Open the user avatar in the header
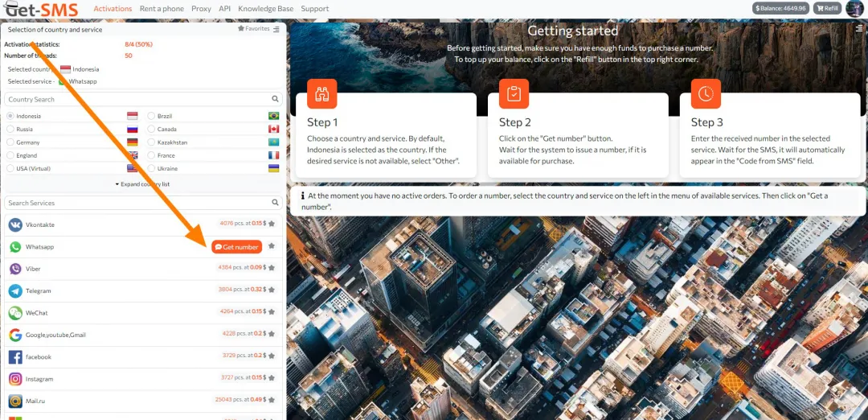Screen dimensions: 868x420 coord(854,9)
